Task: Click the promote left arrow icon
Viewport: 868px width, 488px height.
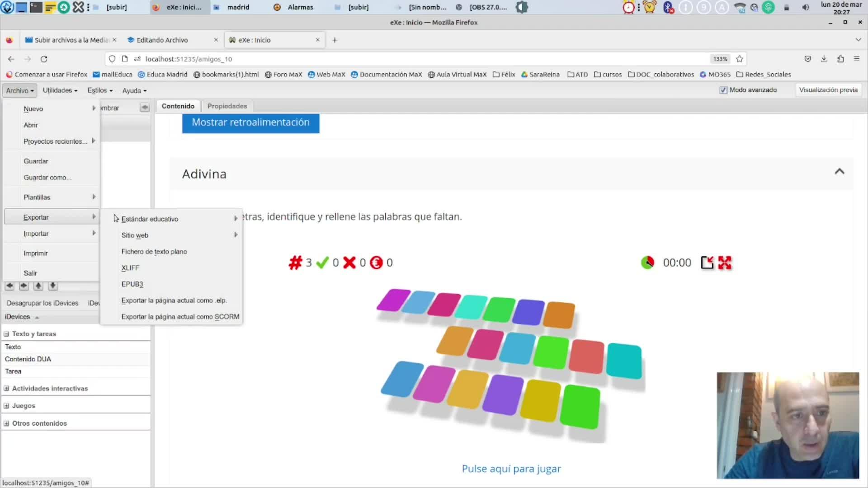Action: click(9, 286)
